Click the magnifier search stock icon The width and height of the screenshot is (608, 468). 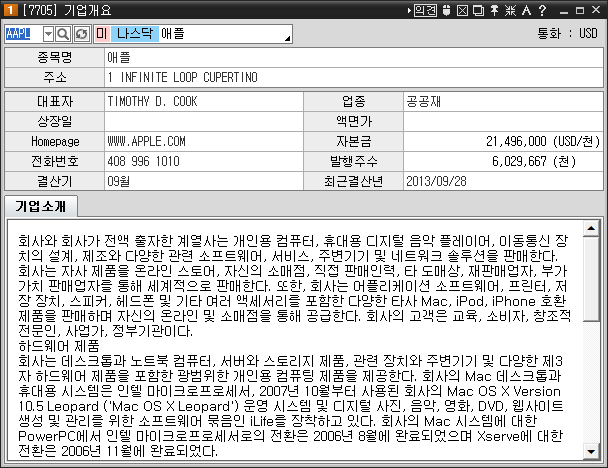63,34
